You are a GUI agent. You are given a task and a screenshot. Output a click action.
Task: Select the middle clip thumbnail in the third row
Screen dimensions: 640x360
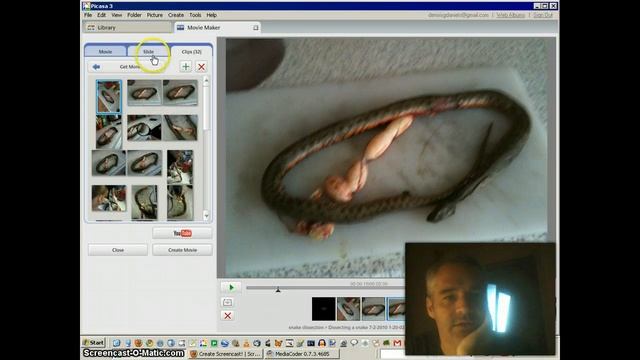(x=144, y=163)
